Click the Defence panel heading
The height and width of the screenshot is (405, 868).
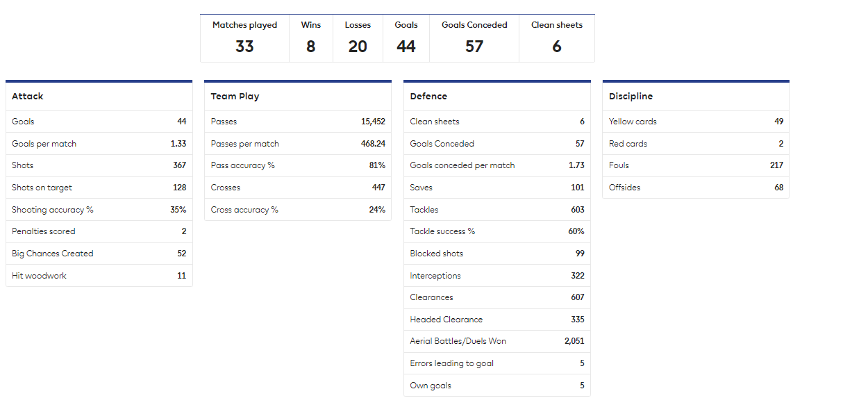[x=496, y=97]
